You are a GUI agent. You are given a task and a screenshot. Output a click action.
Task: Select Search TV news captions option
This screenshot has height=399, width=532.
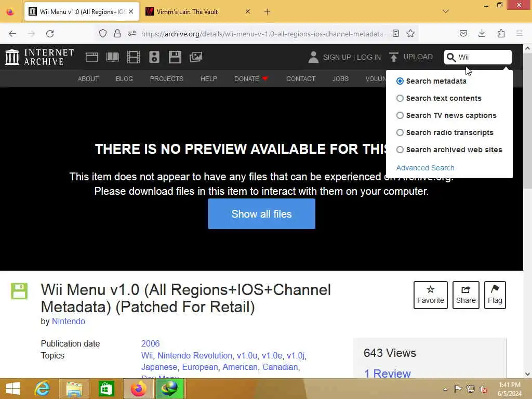click(400, 115)
